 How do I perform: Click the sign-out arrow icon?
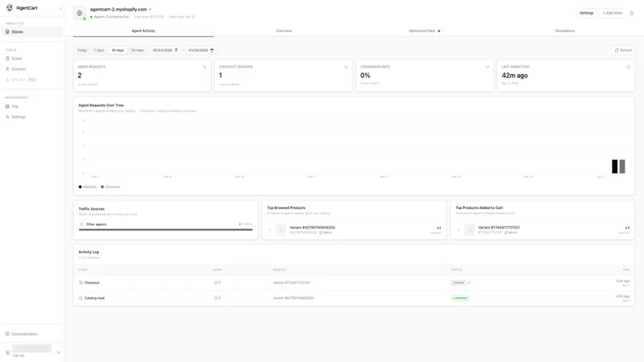pos(59,352)
